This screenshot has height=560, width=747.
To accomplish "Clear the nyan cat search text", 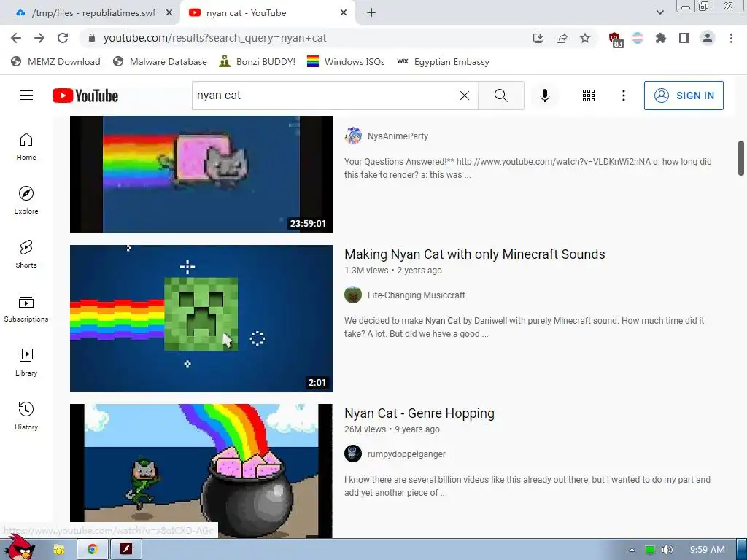I will (x=465, y=96).
